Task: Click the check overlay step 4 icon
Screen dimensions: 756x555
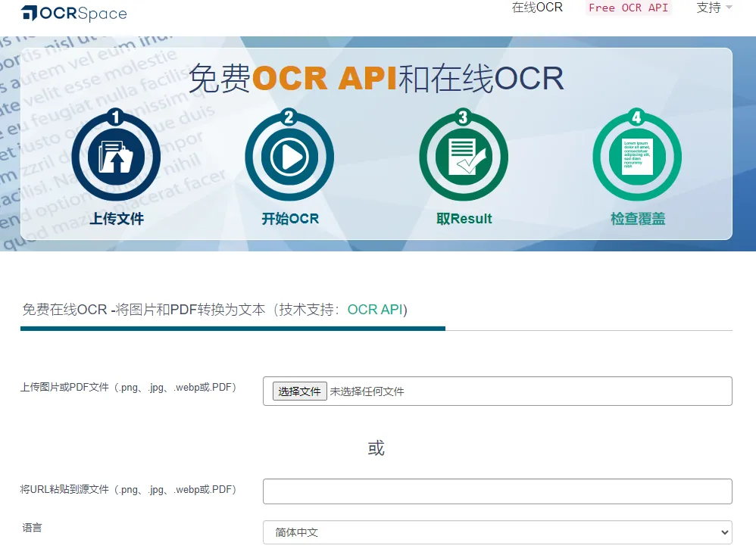Action: click(637, 156)
